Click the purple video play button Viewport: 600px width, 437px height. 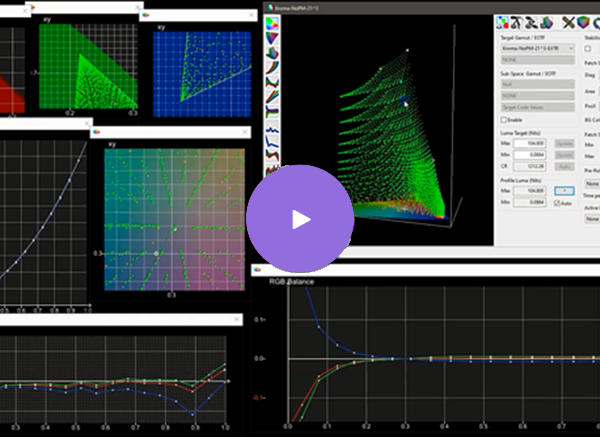[x=300, y=218]
